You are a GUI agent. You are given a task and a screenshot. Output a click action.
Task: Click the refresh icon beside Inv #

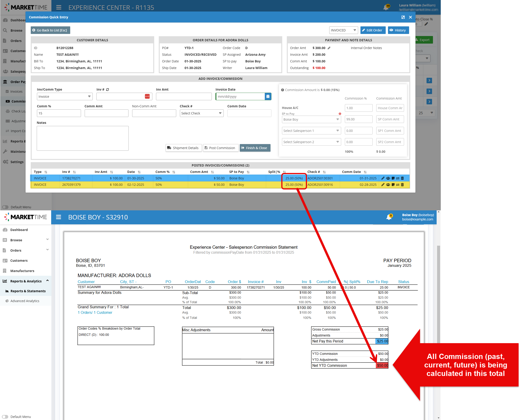click(107, 89)
